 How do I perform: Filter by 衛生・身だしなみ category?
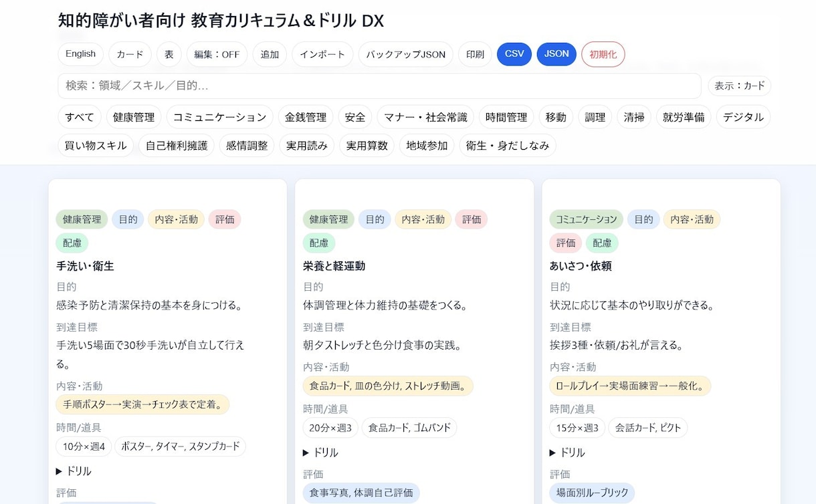[x=508, y=146]
